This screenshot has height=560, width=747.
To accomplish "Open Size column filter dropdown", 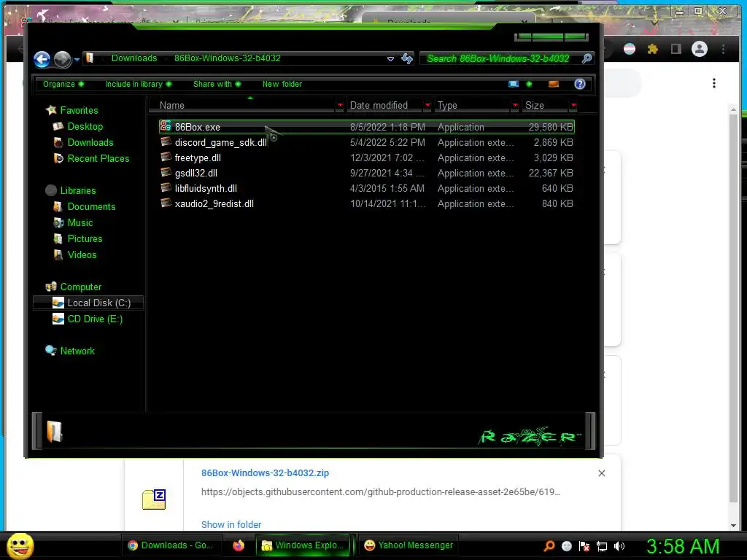I will (574, 105).
